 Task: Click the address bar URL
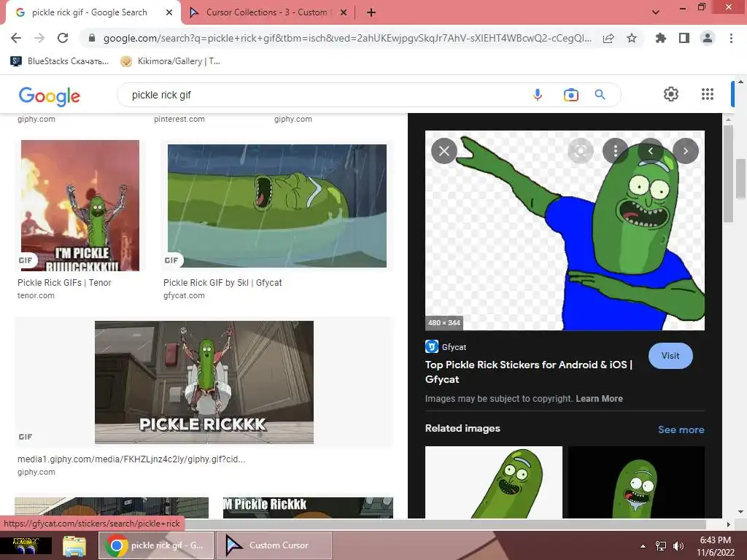pos(347,38)
